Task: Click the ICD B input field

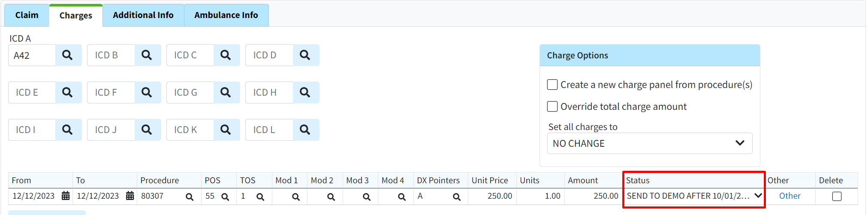Action: pos(112,55)
